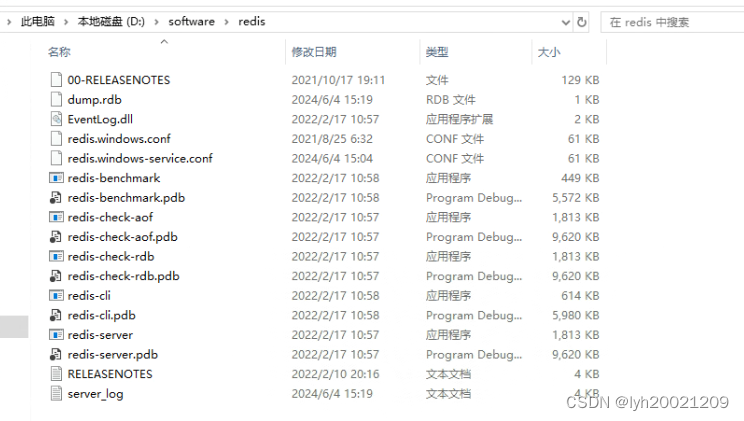Click the redis-check-aof.pdb file icon
The height and width of the screenshot is (421, 744).
click(x=56, y=237)
